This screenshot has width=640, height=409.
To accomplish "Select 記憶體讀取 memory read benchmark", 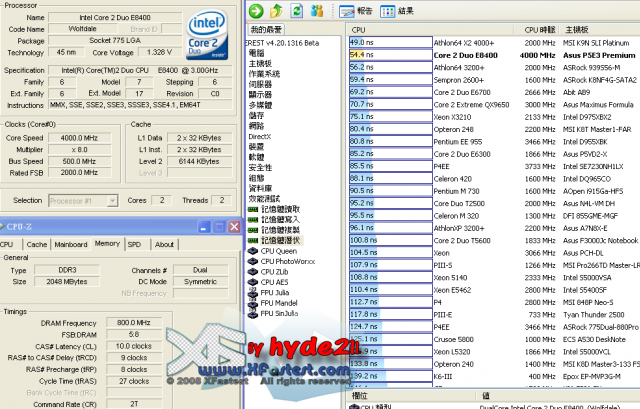I will 280,209.
